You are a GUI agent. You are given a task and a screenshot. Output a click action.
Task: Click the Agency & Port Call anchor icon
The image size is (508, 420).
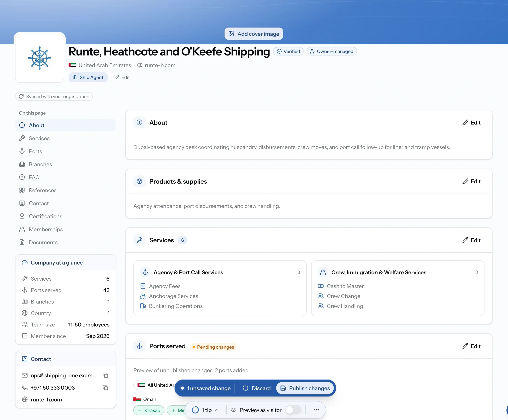point(145,272)
